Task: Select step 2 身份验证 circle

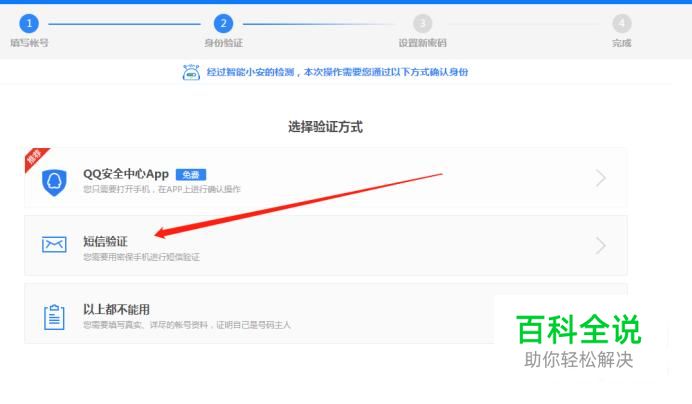Action: (x=223, y=23)
